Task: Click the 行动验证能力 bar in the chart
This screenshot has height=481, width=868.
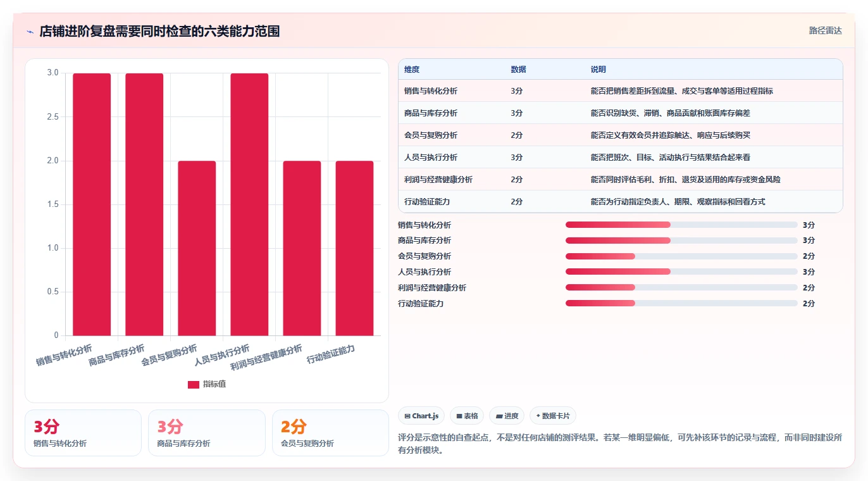Action: pyautogui.click(x=354, y=248)
